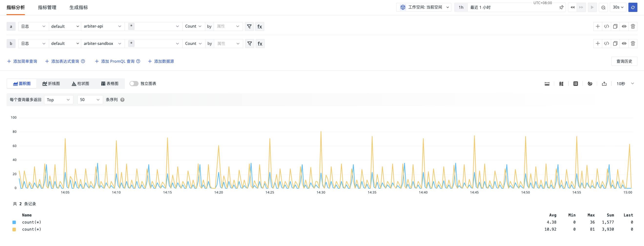Step the time range forward
Screen dimensions: 644x246
coord(581,7)
